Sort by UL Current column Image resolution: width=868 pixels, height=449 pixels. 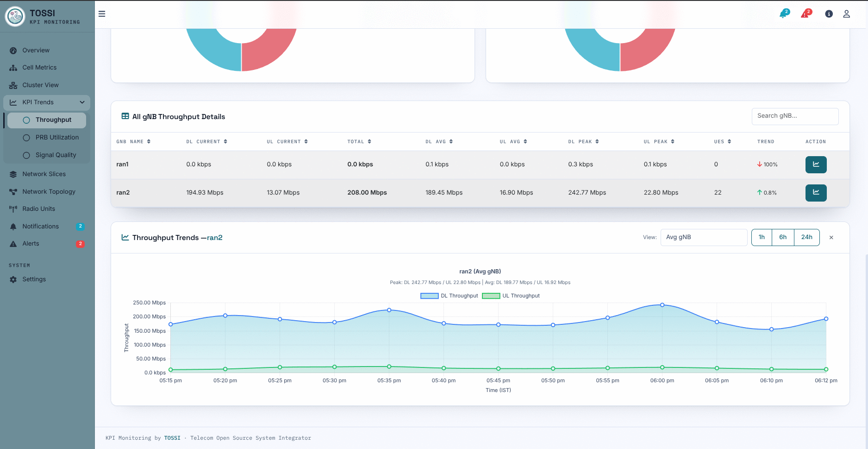[287, 142]
